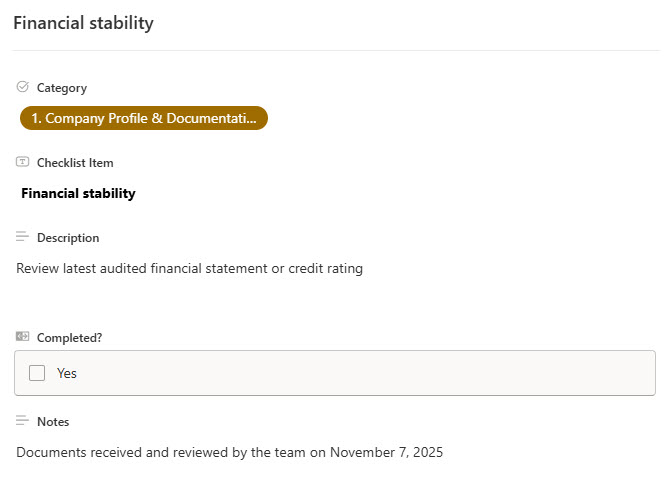Image resolution: width=665 pixels, height=480 pixels.
Task: Click the 'Financial stability' page heading
Action: click(x=83, y=22)
